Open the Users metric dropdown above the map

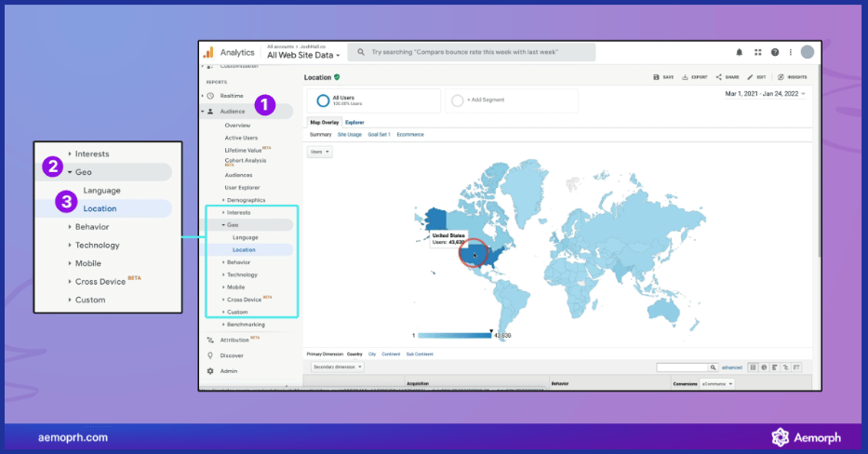coord(320,152)
